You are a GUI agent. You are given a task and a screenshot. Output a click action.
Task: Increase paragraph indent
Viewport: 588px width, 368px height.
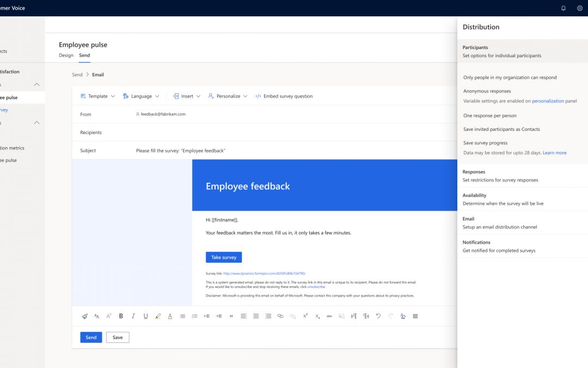click(219, 316)
